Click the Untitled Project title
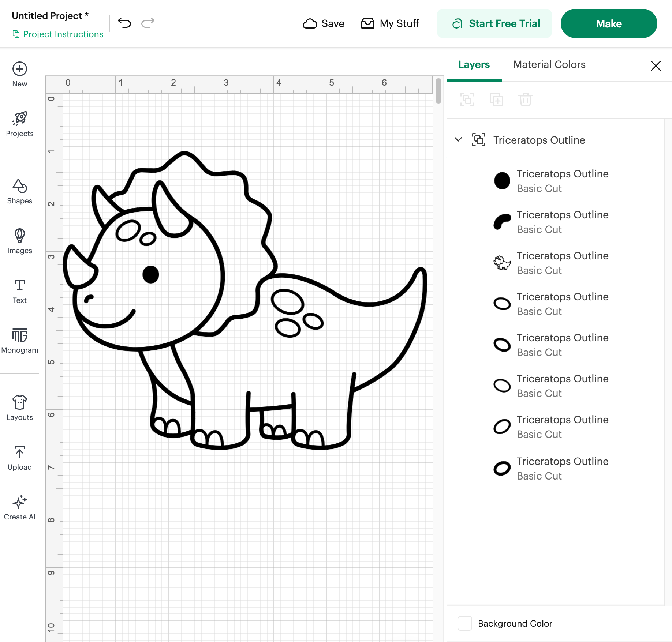 51,16
